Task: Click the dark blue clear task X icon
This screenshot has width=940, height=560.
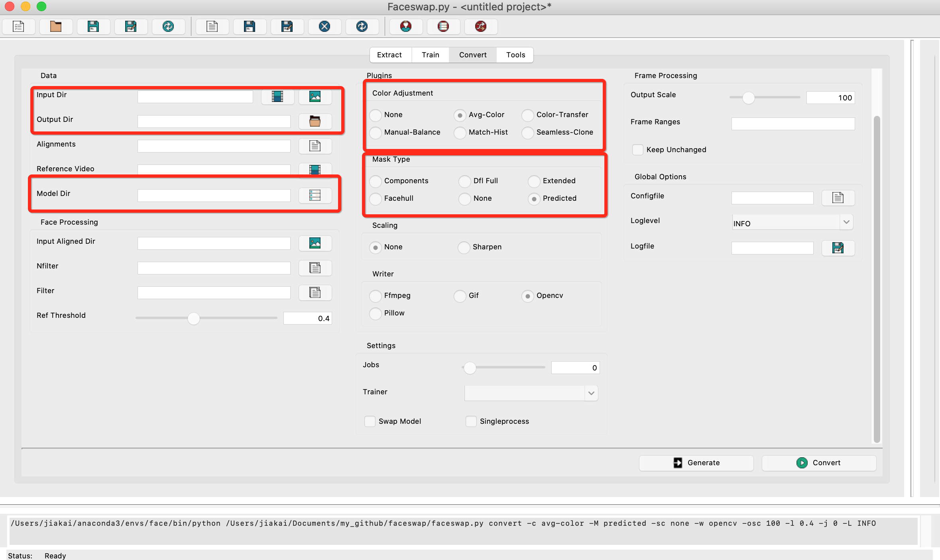Action: coord(324,27)
